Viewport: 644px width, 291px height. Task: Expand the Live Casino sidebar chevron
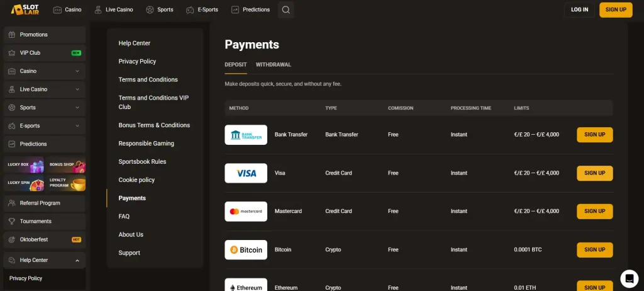tap(77, 89)
